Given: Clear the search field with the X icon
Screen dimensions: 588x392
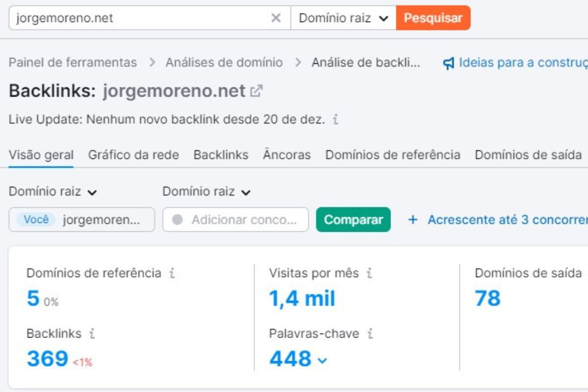Looking at the screenshot, I should (x=276, y=18).
